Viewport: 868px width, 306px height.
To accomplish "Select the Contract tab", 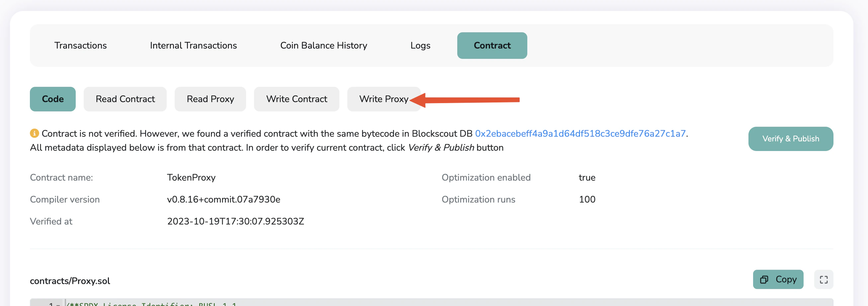I will click(492, 45).
